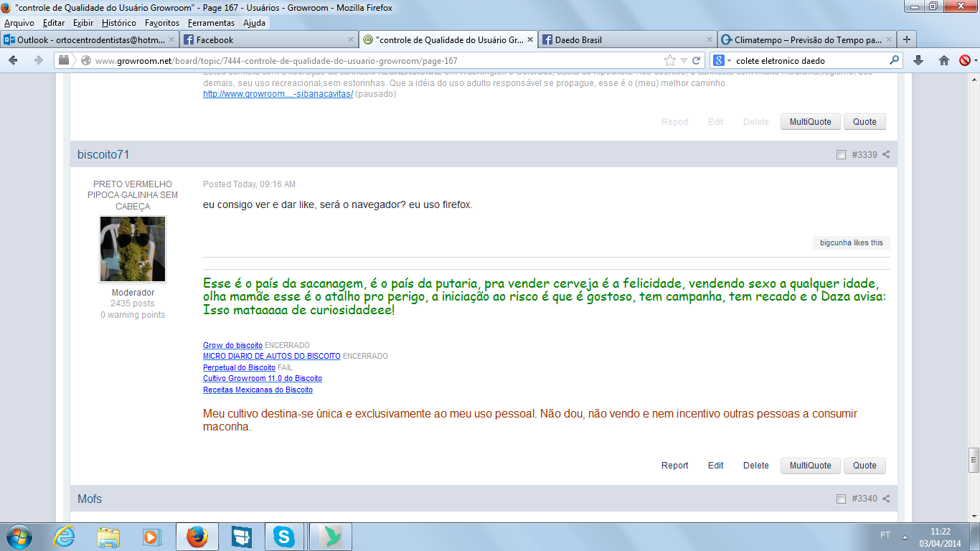Open the biscoito71 username link
This screenshot has height=551, width=980.
[103, 155]
